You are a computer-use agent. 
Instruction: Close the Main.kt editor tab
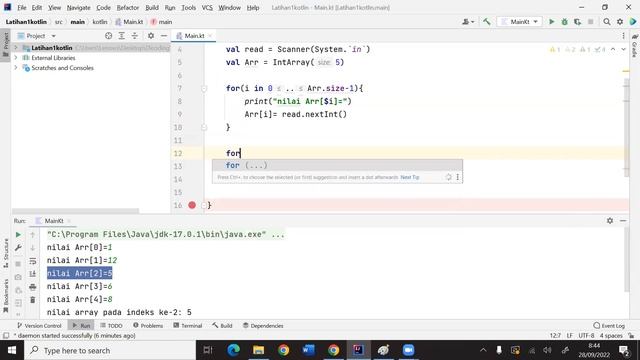click(x=210, y=36)
